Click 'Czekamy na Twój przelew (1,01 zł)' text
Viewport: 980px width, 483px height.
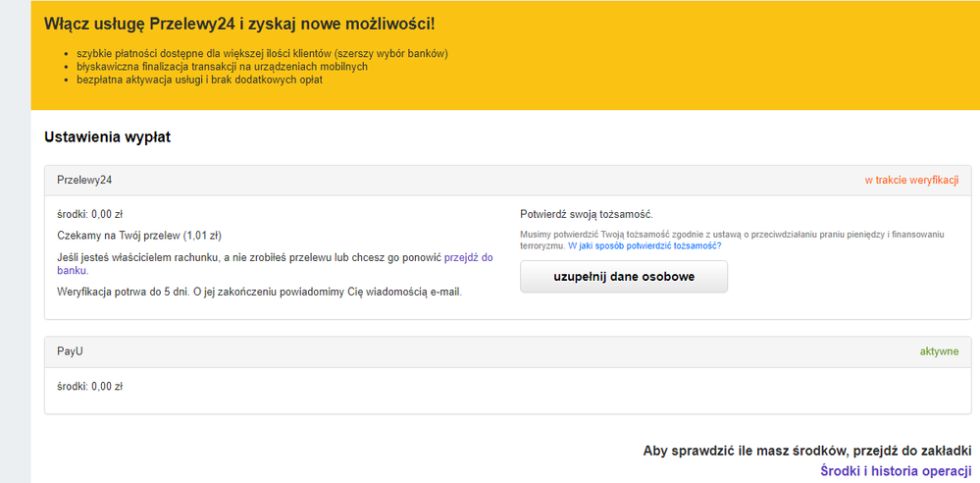(139, 236)
